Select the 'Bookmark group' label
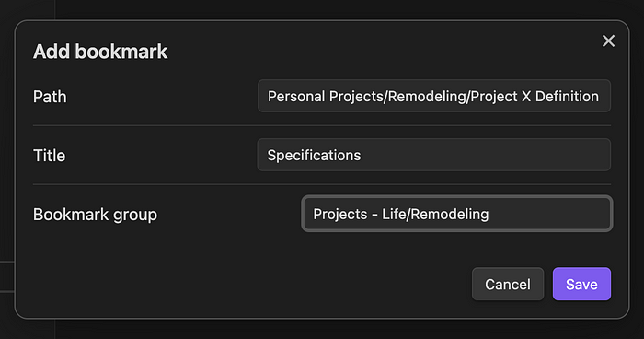This screenshot has height=339, width=644. coord(95,215)
